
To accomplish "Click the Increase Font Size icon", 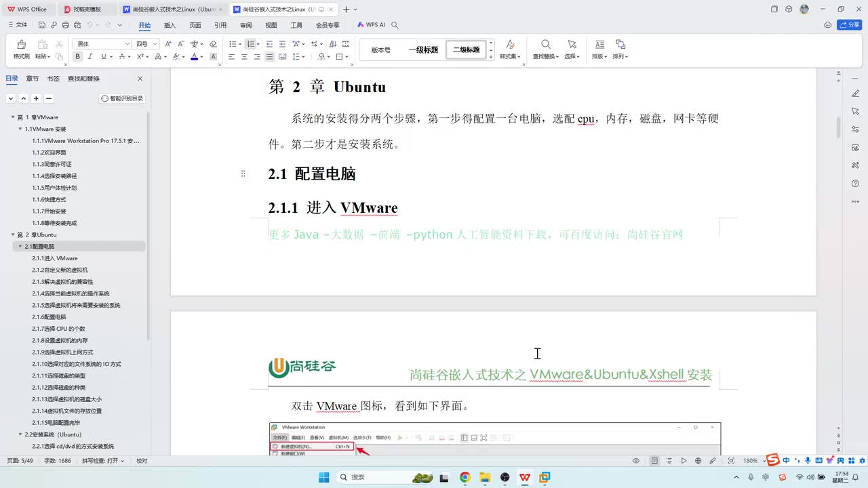I will (169, 43).
